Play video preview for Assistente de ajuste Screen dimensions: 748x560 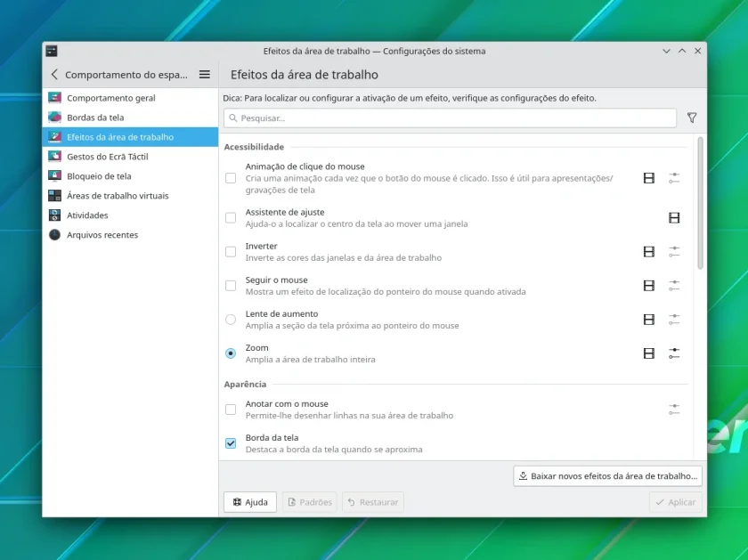[673, 218]
